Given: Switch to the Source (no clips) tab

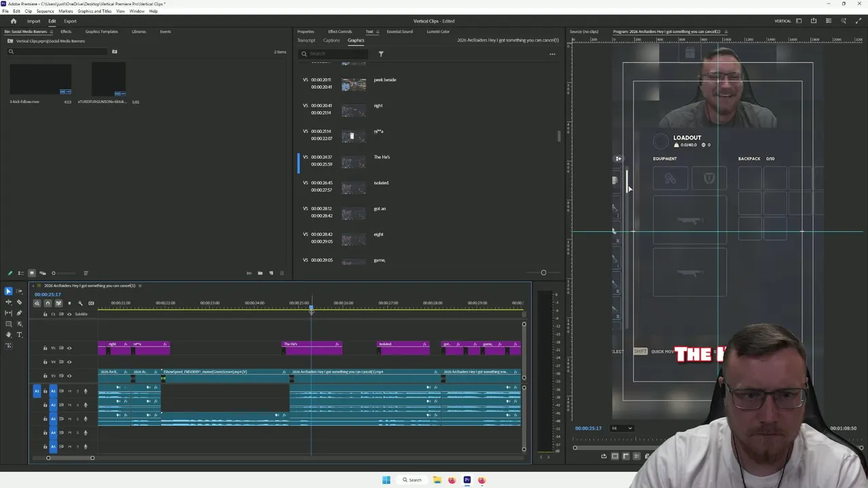Looking at the screenshot, I should click(x=584, y=32).
